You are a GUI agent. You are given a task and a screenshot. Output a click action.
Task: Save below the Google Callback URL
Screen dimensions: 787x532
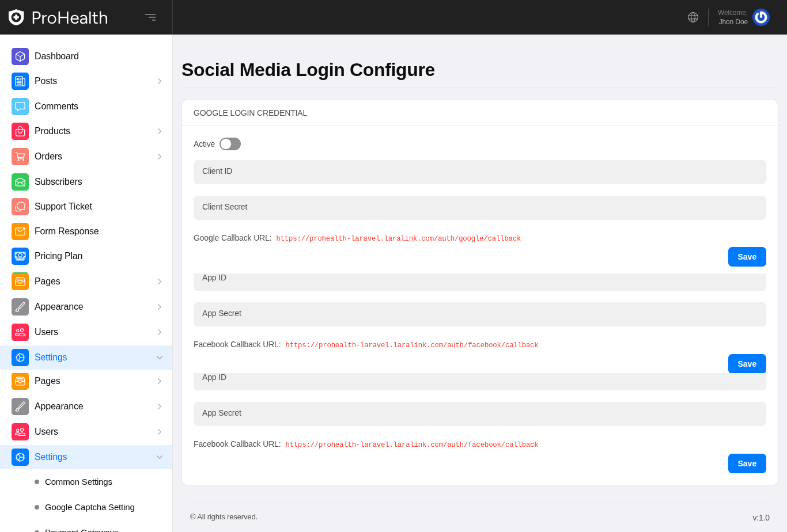(747, 257)
